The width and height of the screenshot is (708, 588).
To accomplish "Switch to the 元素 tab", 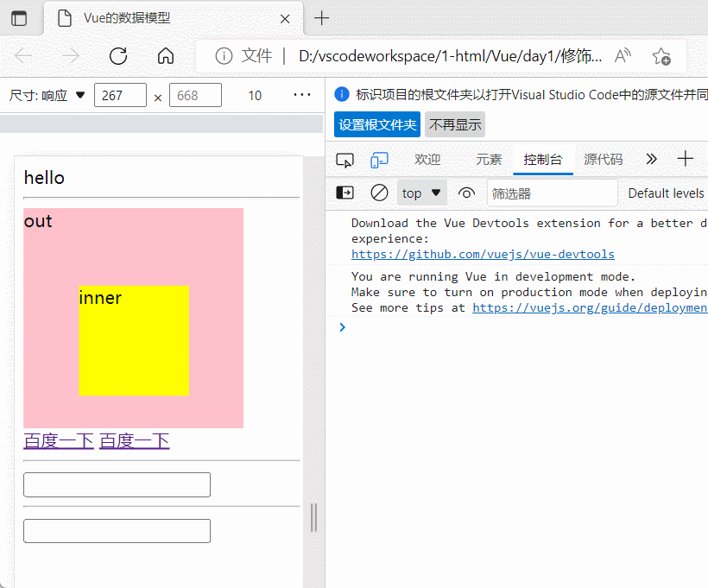I will coord(489,159).
